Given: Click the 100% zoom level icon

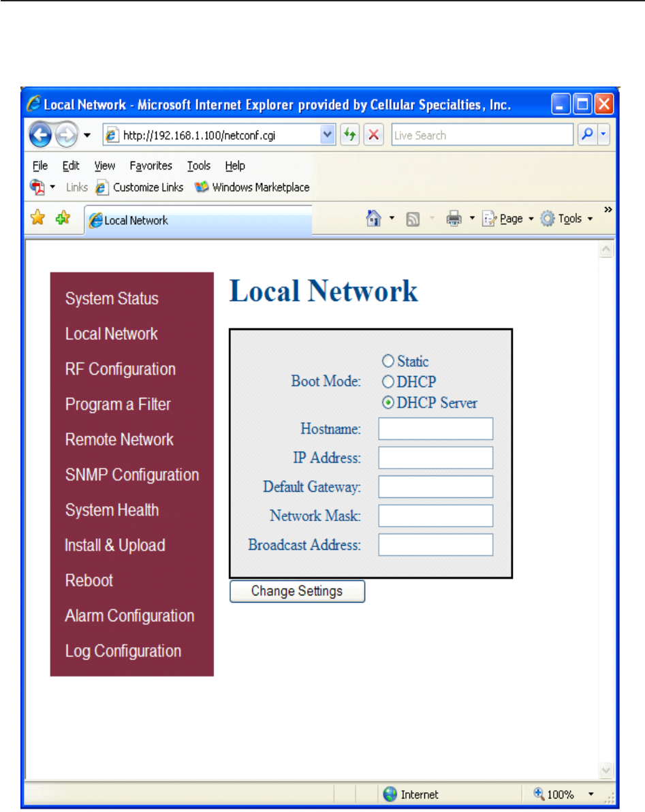Looking at the screenshot, I should pos(539,794).
